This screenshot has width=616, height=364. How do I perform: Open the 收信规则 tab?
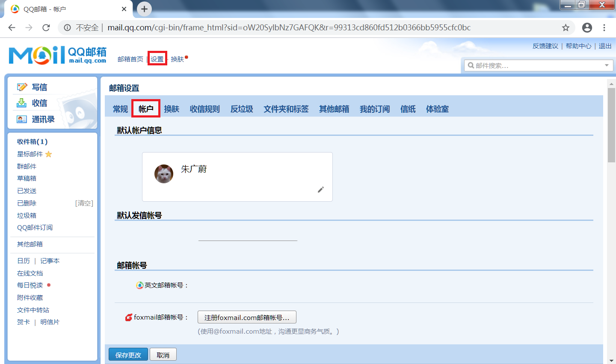coord(205,109)
